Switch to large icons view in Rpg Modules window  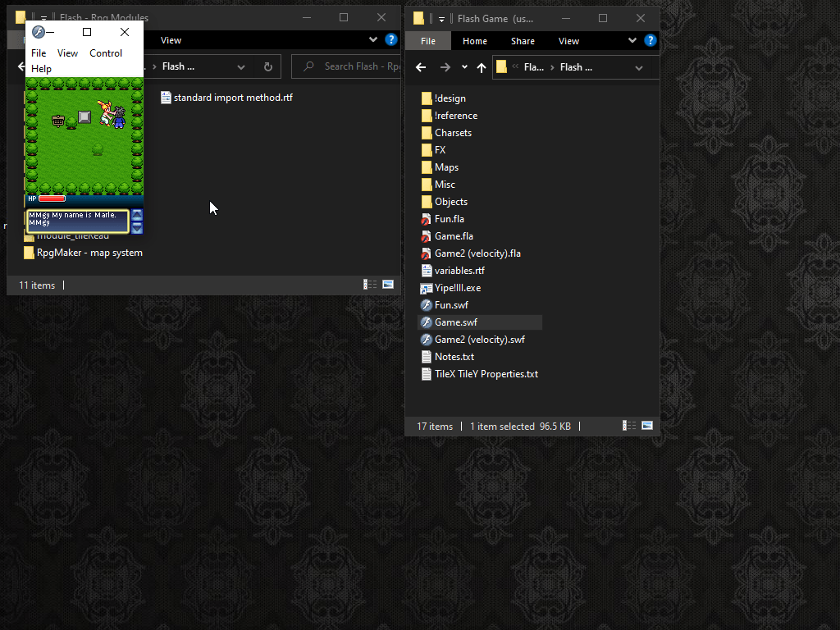click(388, 285)
